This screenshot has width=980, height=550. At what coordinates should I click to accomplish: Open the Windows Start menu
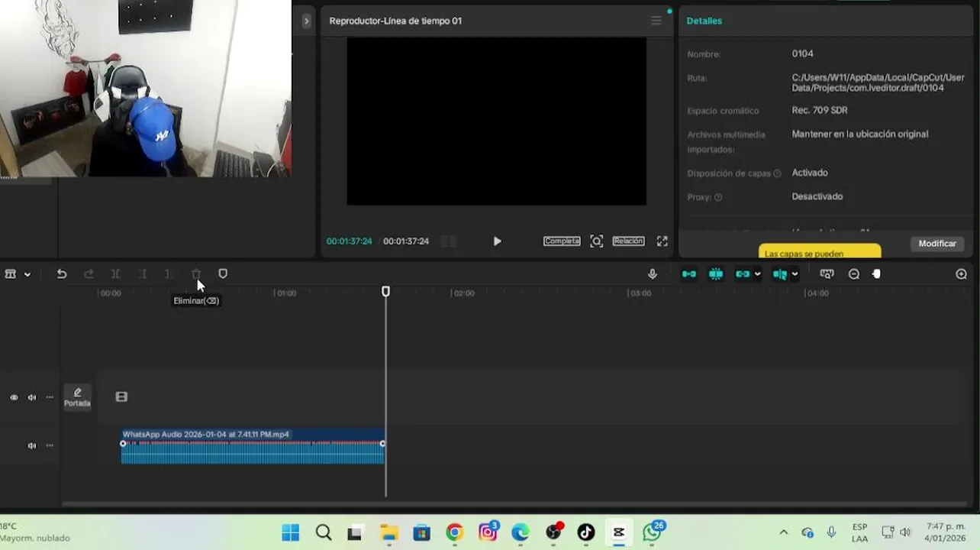click(x=291, y=532)
